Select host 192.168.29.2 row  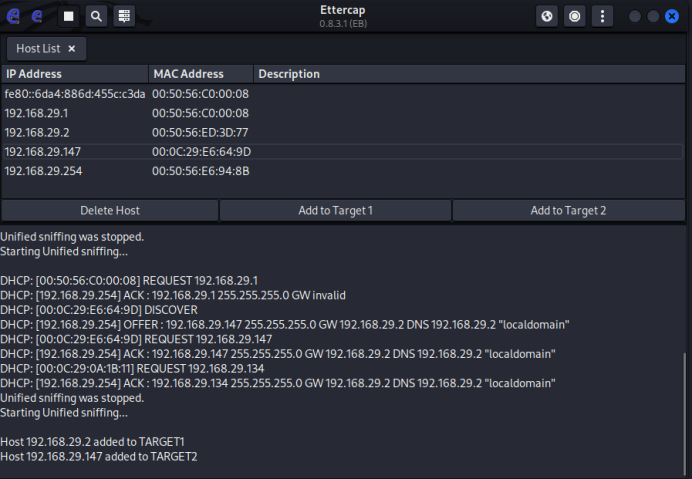coord(343,132)
